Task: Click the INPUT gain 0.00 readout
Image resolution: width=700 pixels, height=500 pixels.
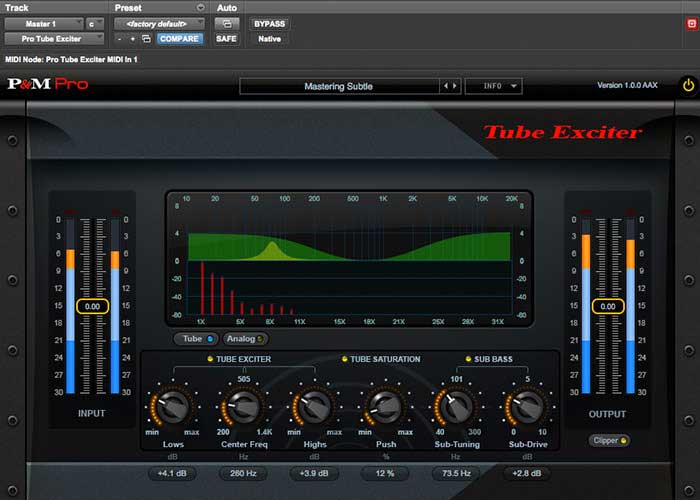Action: click(x=92, y=307)
